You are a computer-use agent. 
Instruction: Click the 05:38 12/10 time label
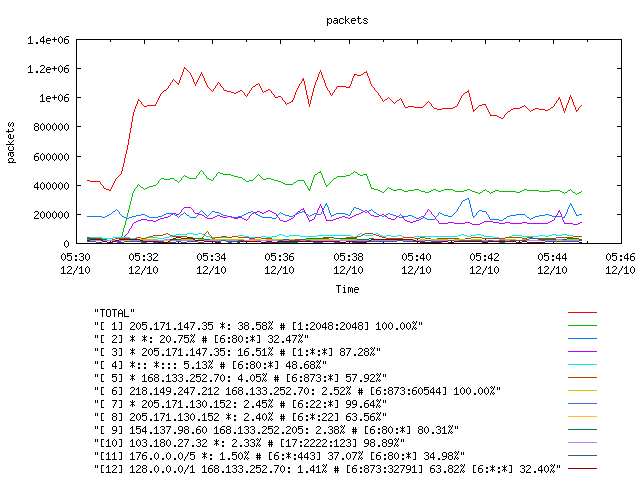(348, 264)
